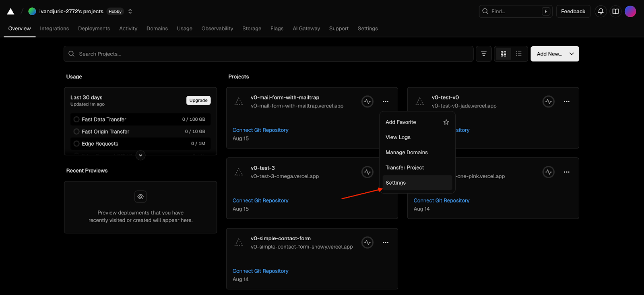Click the filter projects icon

tap(483, 54)
